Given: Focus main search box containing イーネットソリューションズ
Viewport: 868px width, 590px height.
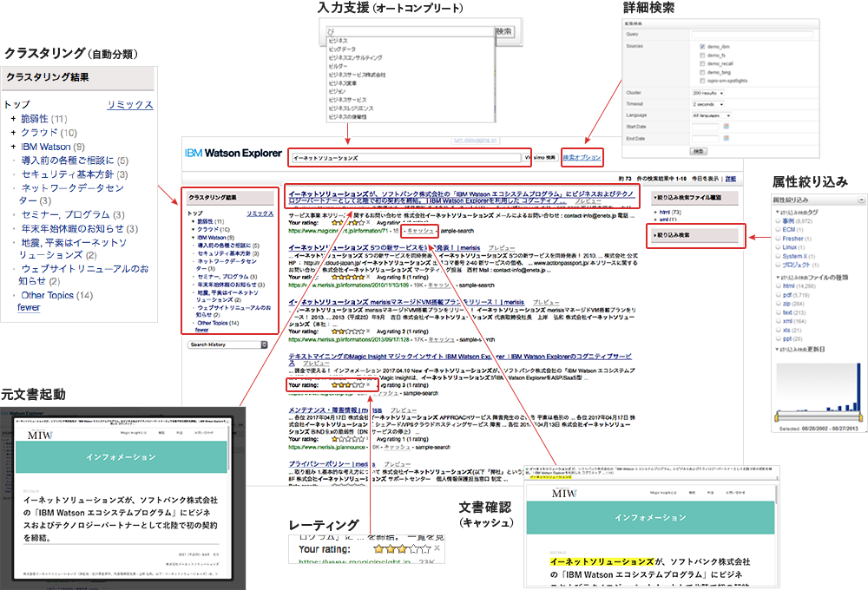Looking at the screenshot, I should 405,158.
